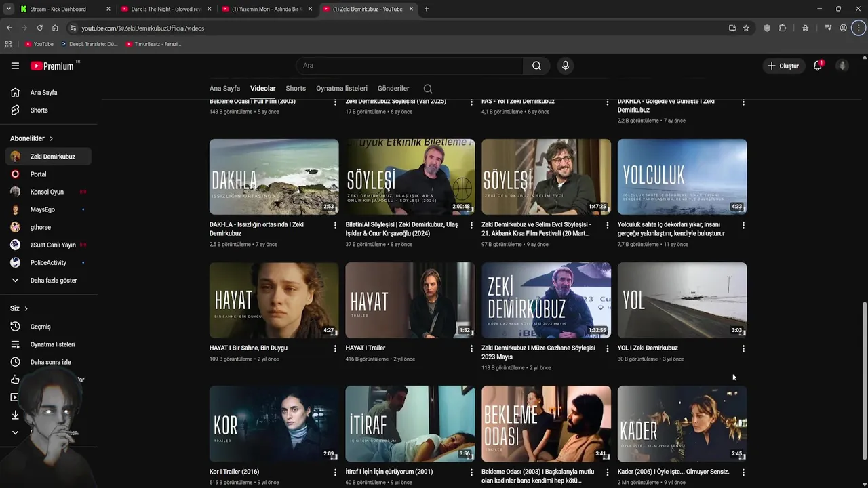Open Gönderiler channel tab
868x488 pixels.
tap(393, 89)
